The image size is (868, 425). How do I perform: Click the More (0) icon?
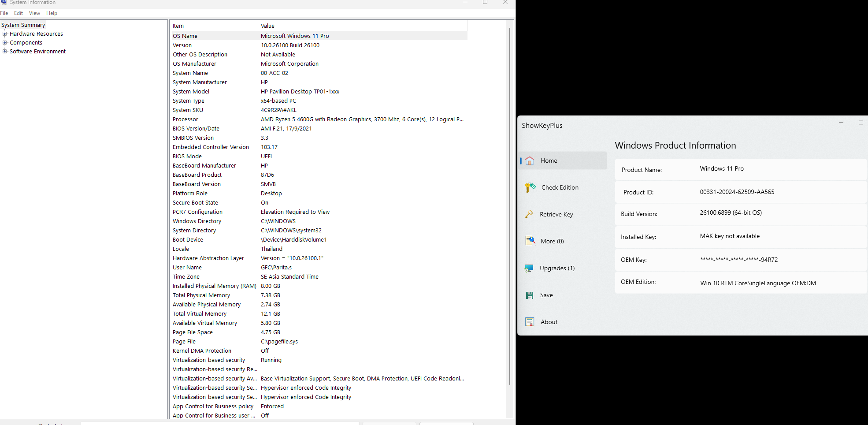tap(530, 241)
